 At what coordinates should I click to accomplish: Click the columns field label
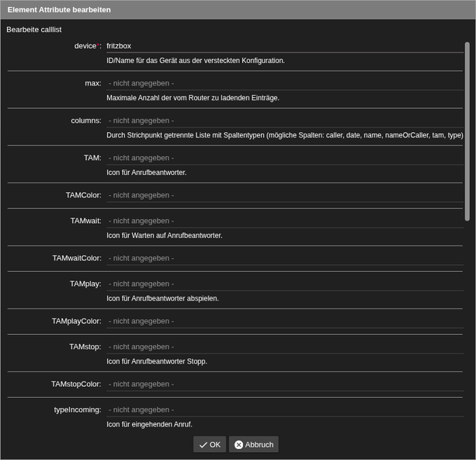point(86,120)
